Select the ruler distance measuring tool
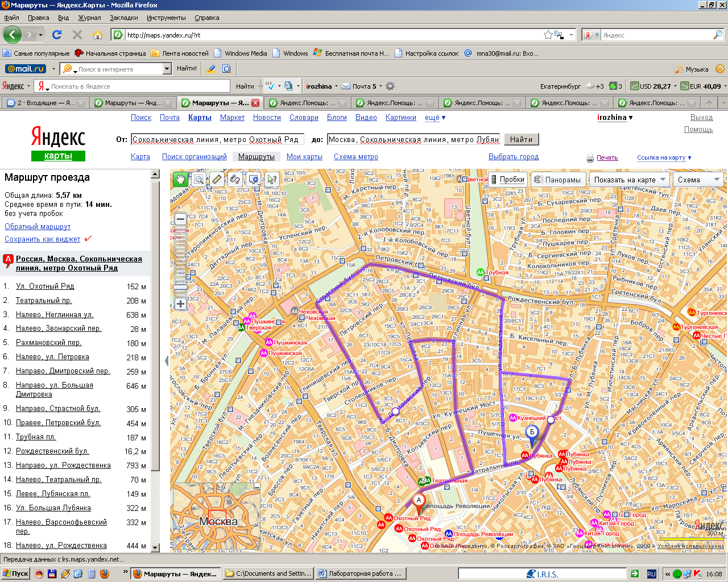The width and height of the screenshot is (728, 582). (x=217, y=180)
